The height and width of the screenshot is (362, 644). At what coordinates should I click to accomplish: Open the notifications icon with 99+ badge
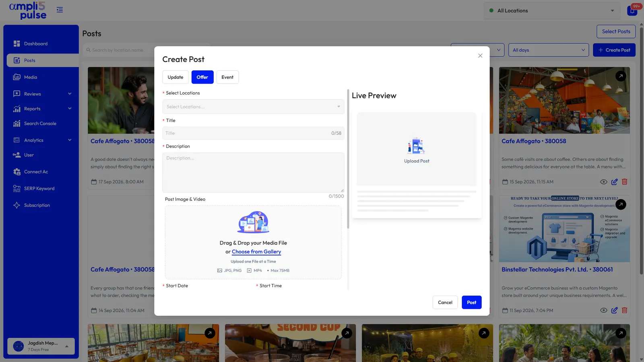(x=632, y=10)
